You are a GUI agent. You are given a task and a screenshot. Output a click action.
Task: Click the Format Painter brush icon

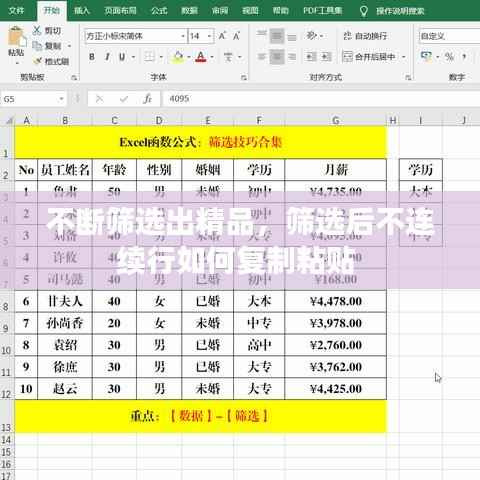tap(37, 61)
